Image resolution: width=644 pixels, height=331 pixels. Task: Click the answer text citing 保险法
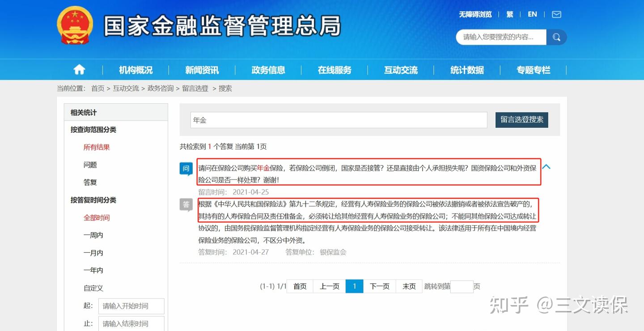(x=367, y=222)
